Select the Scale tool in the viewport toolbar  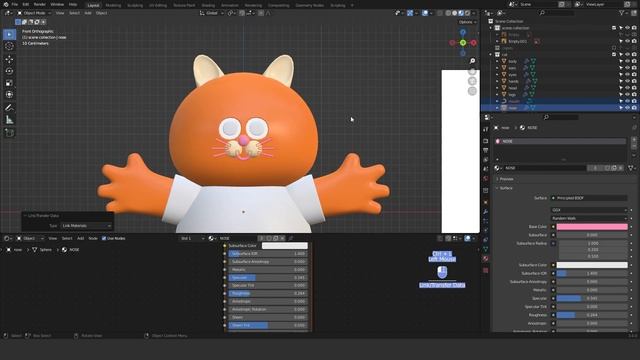coord(9,83)
